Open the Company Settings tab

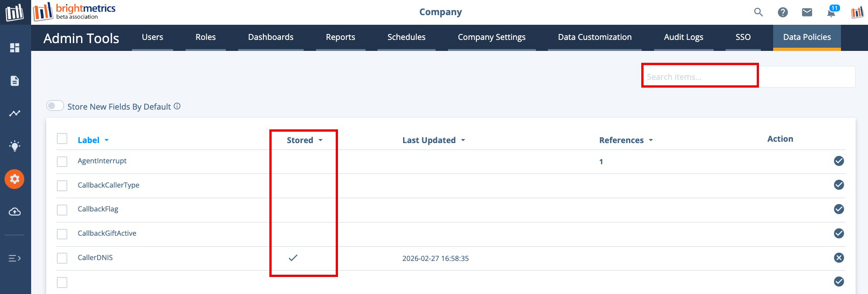[x=491, y=37]
